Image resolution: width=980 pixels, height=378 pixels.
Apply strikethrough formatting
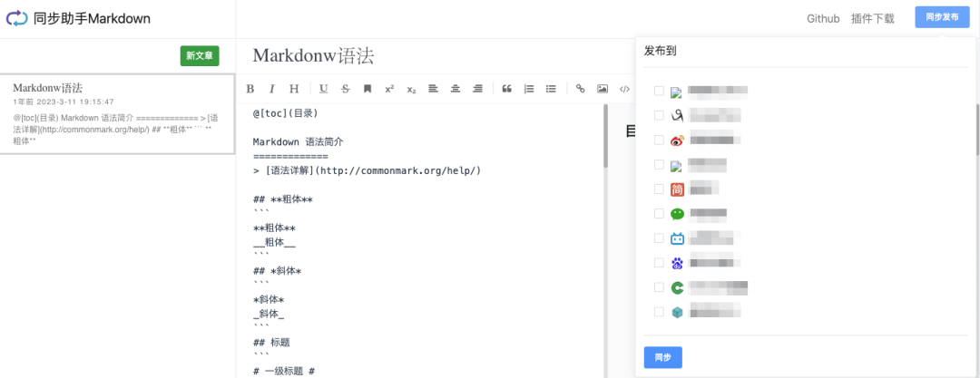(x=346, y=89)
